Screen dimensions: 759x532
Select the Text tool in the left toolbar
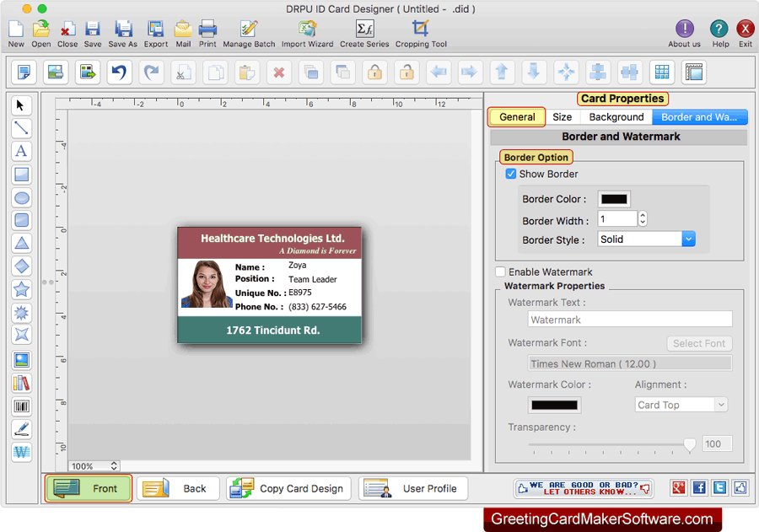pos(22,151)
